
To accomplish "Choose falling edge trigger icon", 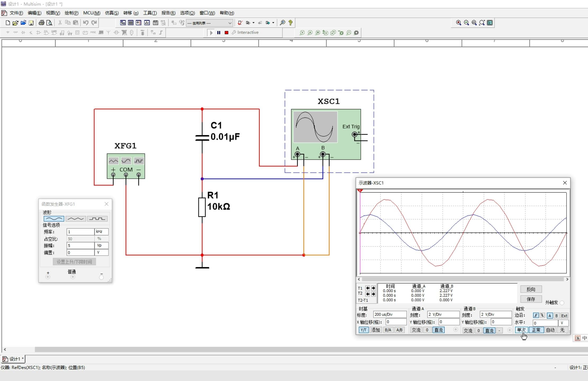I will (x=542, y=315).
